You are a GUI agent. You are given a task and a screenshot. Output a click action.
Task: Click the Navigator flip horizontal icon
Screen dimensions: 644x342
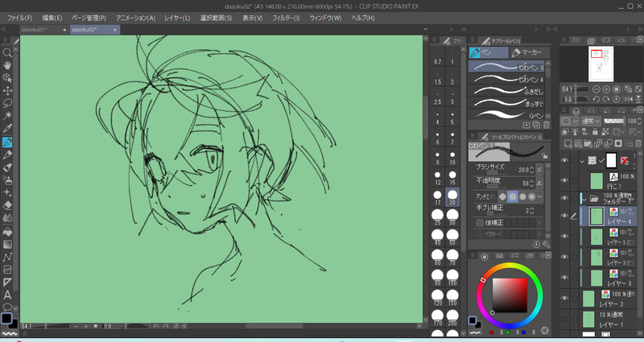tap(628, 99)
